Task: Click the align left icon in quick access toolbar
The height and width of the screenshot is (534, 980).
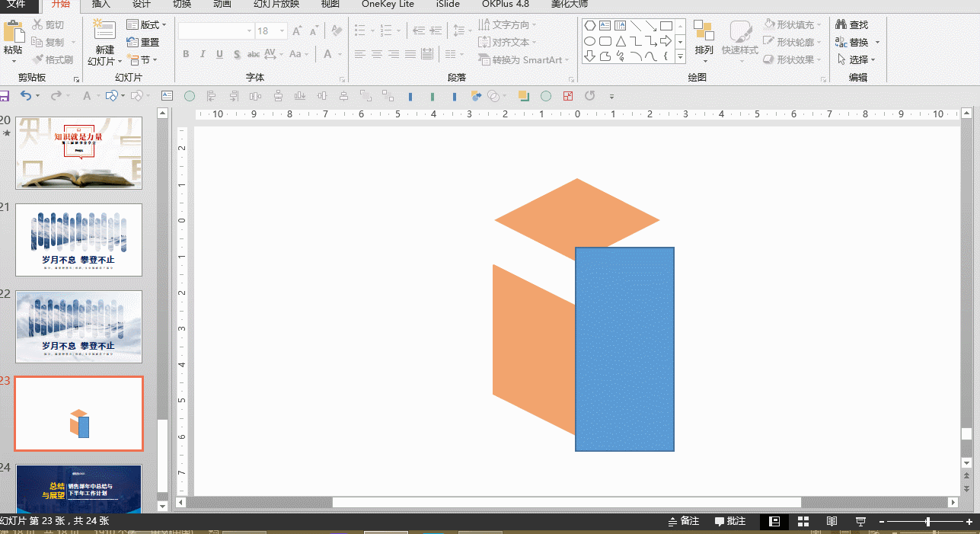Action: coord(212,96)
